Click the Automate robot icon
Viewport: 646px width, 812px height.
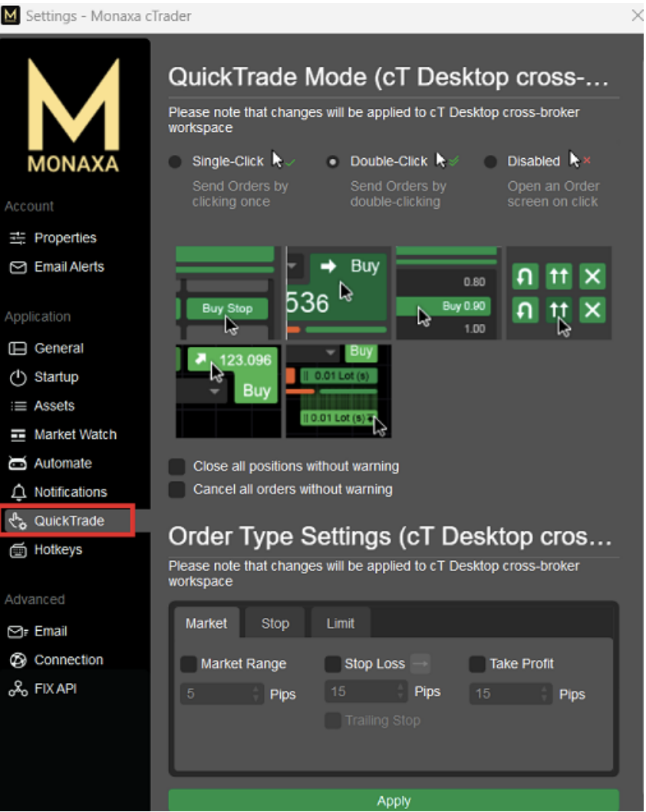[x=18, y=464]
